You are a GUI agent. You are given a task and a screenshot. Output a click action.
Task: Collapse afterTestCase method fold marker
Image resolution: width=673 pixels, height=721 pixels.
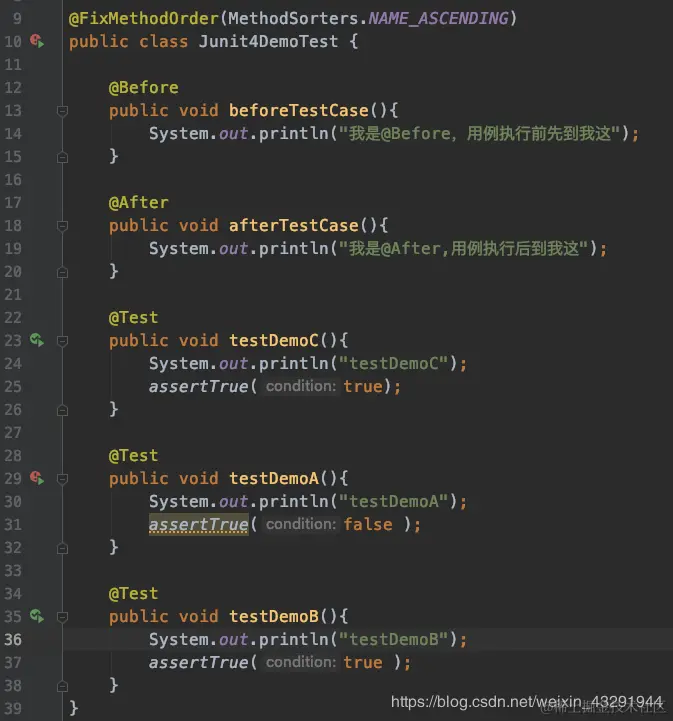(x=62, y=226)
